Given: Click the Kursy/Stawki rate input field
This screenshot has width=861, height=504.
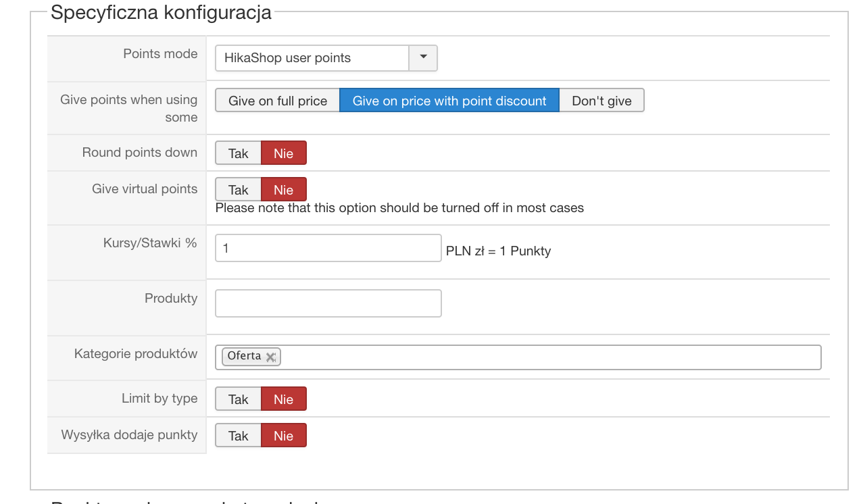Looking at the screenshot, I should point(328,249).
